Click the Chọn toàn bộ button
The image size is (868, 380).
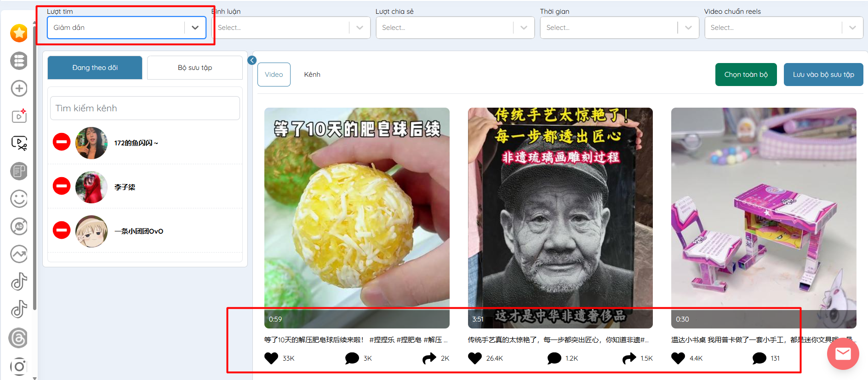(746, 75)
